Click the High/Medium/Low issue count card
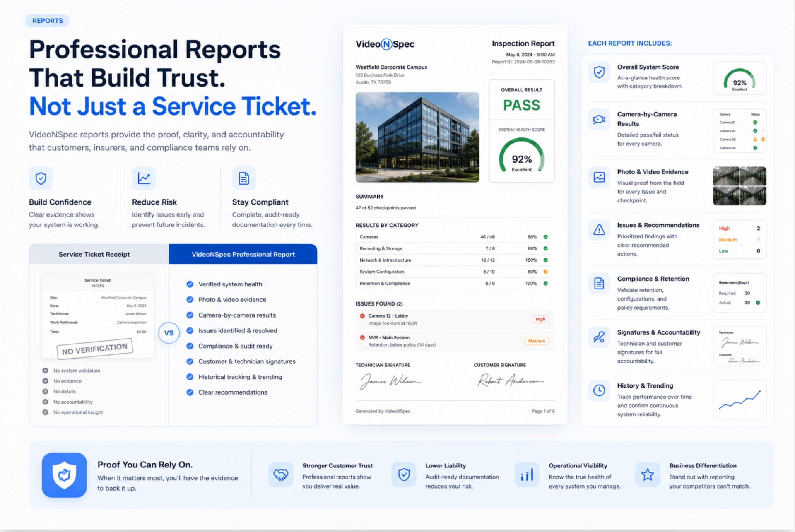Image resolution: width=795 pixels, height=532 pixels. point(740,239)
